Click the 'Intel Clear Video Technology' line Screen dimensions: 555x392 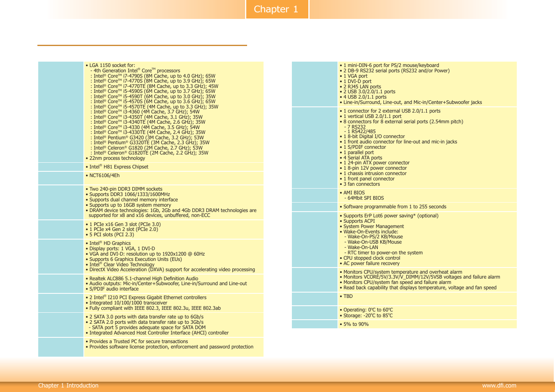[x=120, y=265]
